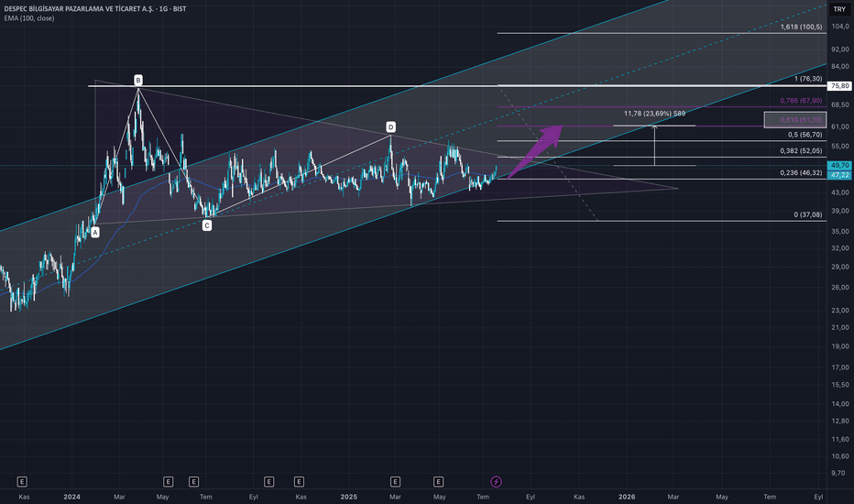Image resolution: width=854 pixels, height=504 pixels.
Task: Click the 19,00 price scale value
Action: click(x=840, y=346)
